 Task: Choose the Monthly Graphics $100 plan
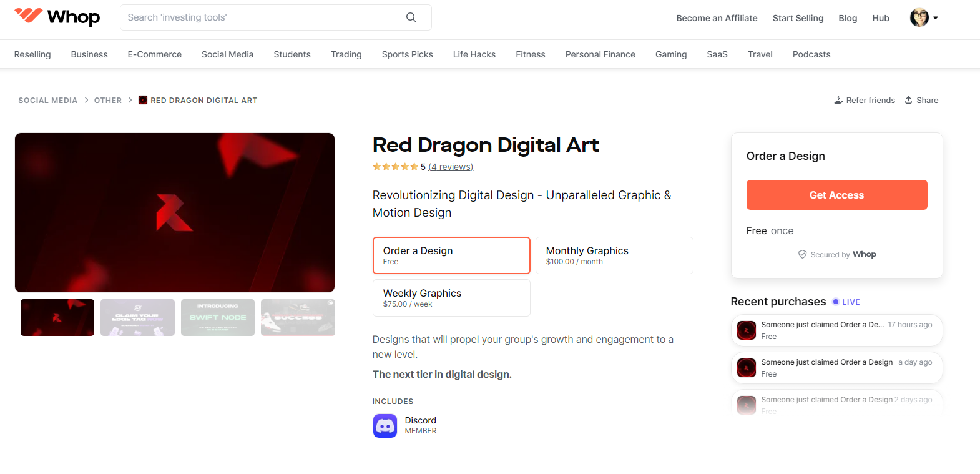point(614,255)
